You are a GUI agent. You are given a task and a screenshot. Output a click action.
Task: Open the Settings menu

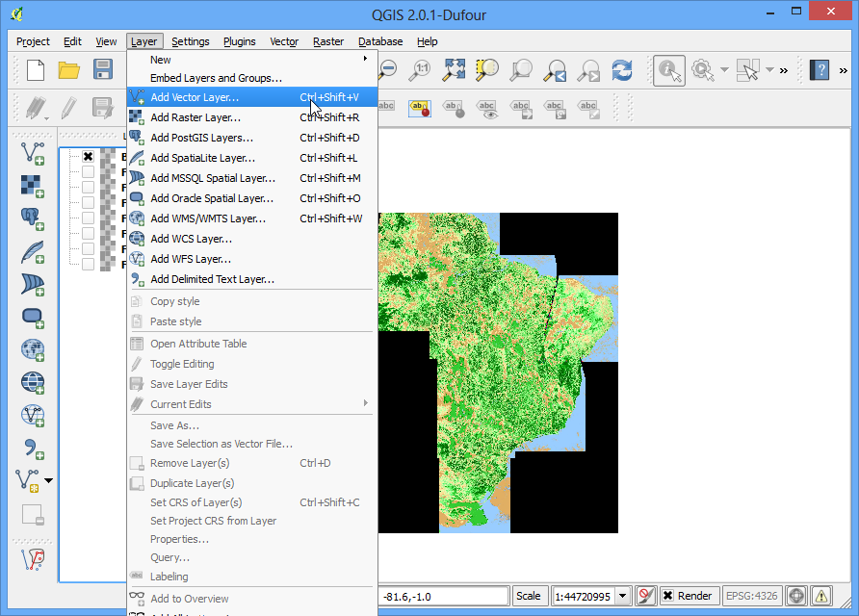190,41
